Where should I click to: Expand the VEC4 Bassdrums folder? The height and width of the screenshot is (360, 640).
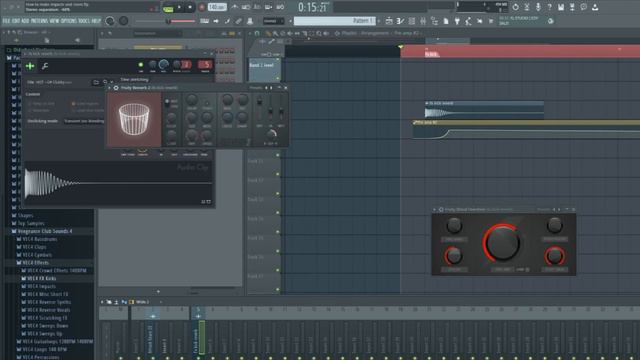coord(40,239)
